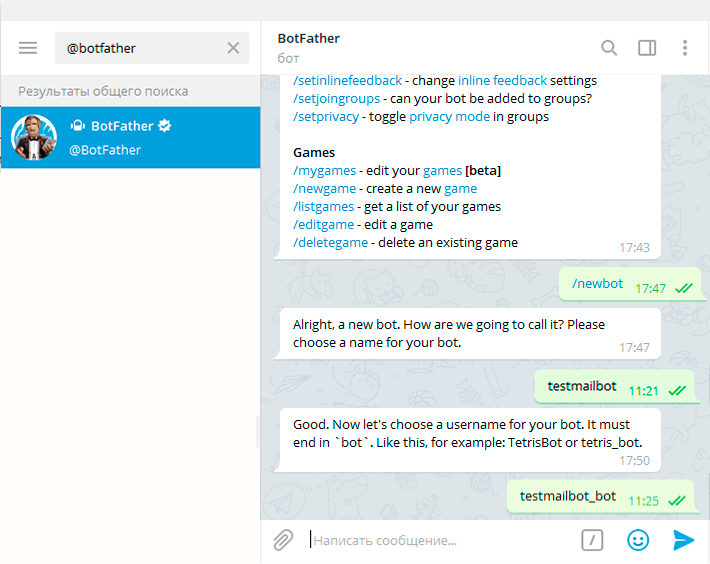This screenshot has height=564, width=710.
Task: Click the /newbot sent message link
Action: click(597, 284)
